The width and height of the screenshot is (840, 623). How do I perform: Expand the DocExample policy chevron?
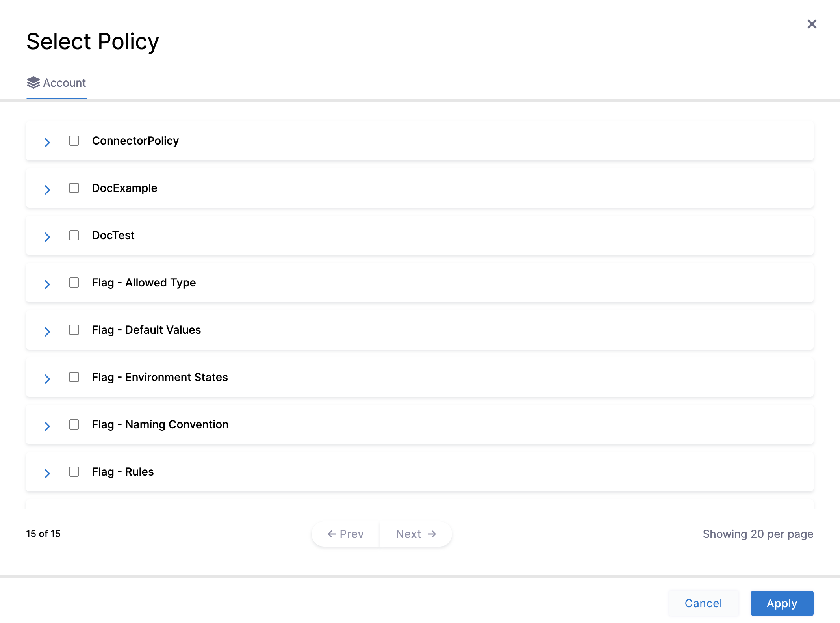(47, 190)
